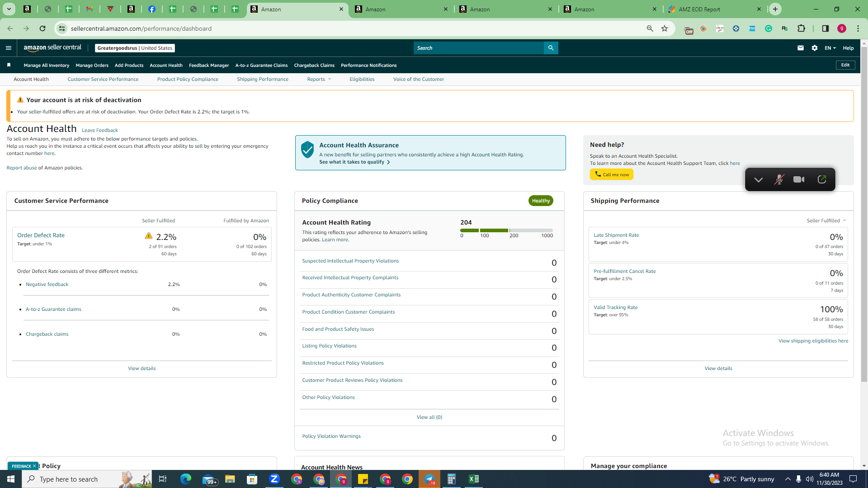Open Excel from taskbar
The image size is (868, 488).
474,479
